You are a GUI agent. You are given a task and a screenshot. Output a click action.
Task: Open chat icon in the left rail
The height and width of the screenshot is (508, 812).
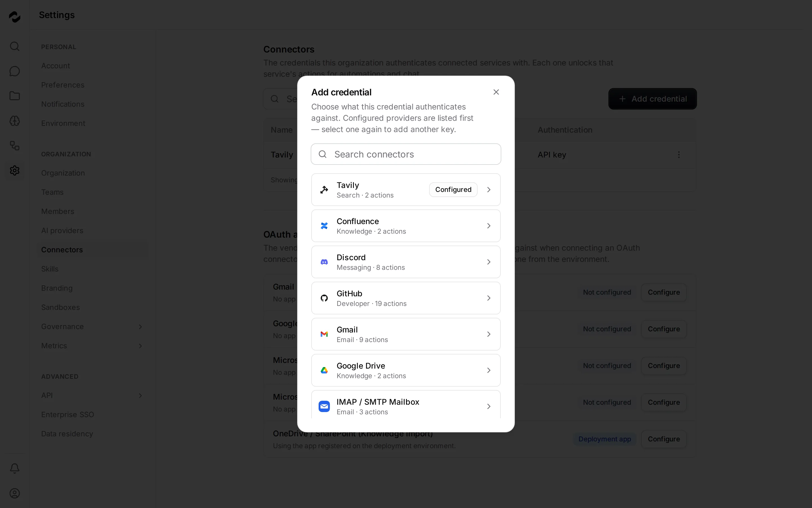point(14,71)
